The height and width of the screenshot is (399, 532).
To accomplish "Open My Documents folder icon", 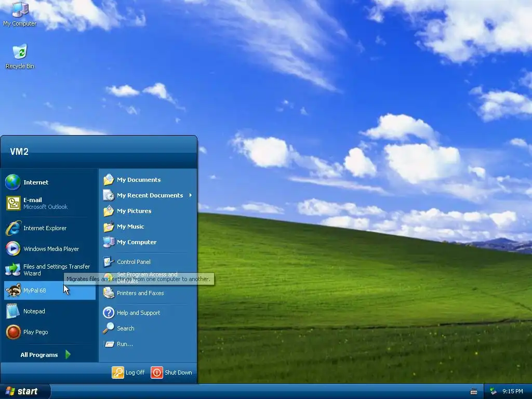I will click(109, 179).
